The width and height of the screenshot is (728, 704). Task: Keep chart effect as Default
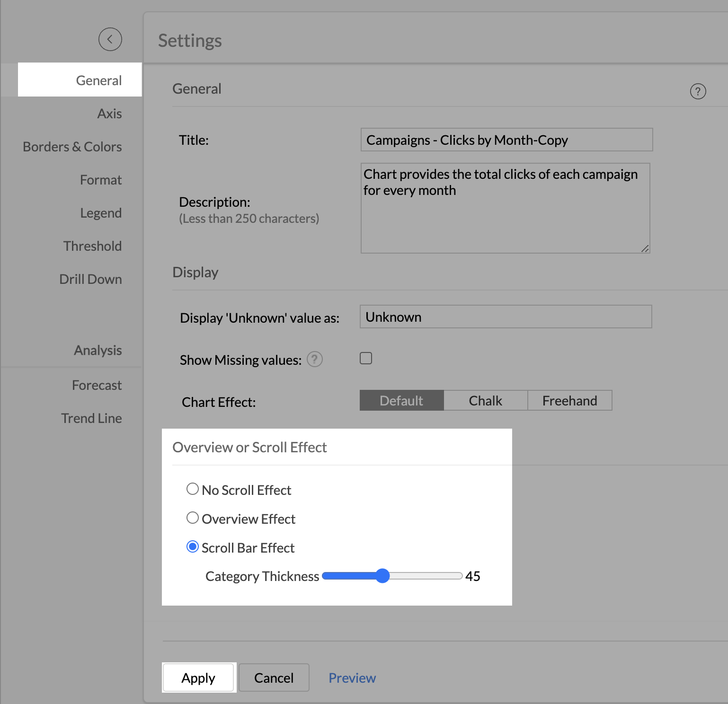coord(401,400)
